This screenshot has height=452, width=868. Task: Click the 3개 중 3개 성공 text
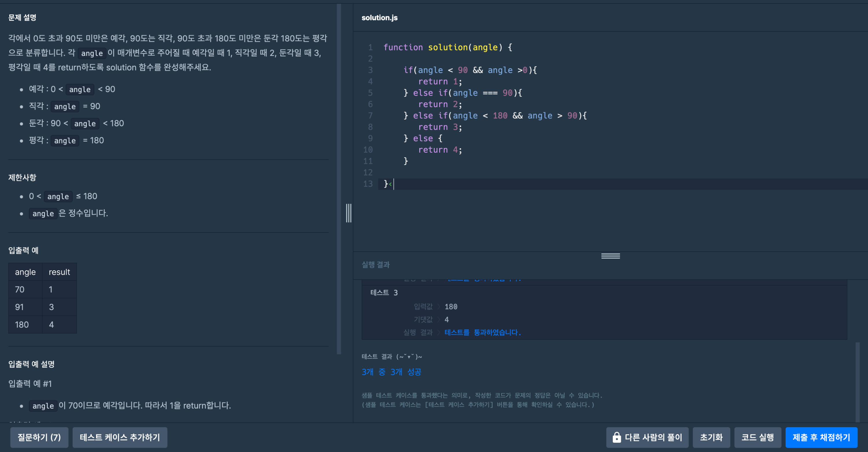point(391,372)
